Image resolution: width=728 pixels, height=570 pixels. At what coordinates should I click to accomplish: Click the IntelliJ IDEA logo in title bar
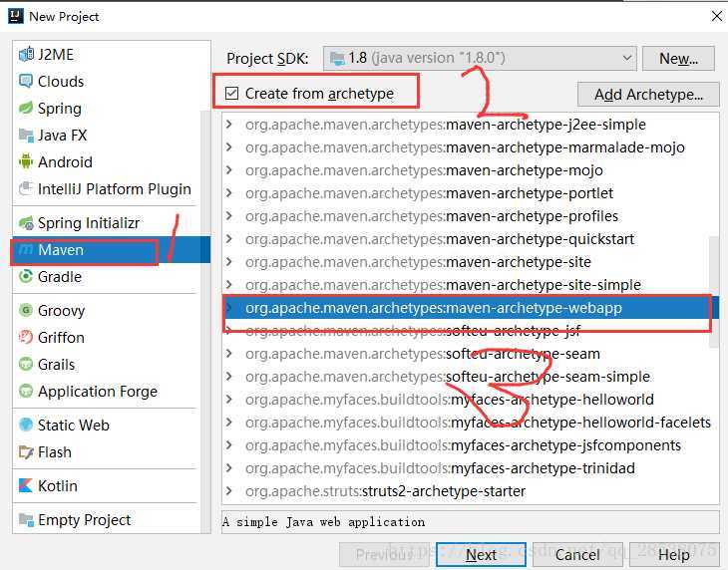click(16, 16)
